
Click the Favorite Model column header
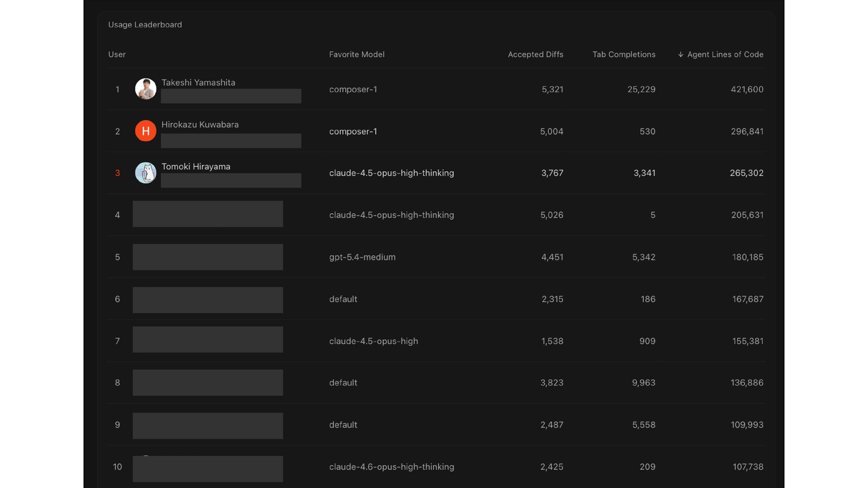[357, 55]
